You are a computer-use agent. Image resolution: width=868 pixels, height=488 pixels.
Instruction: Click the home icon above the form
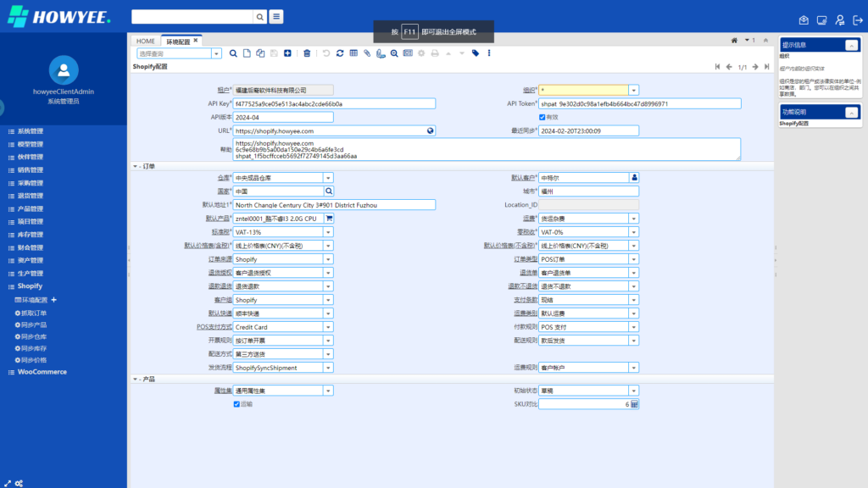[x=734, y=41]
